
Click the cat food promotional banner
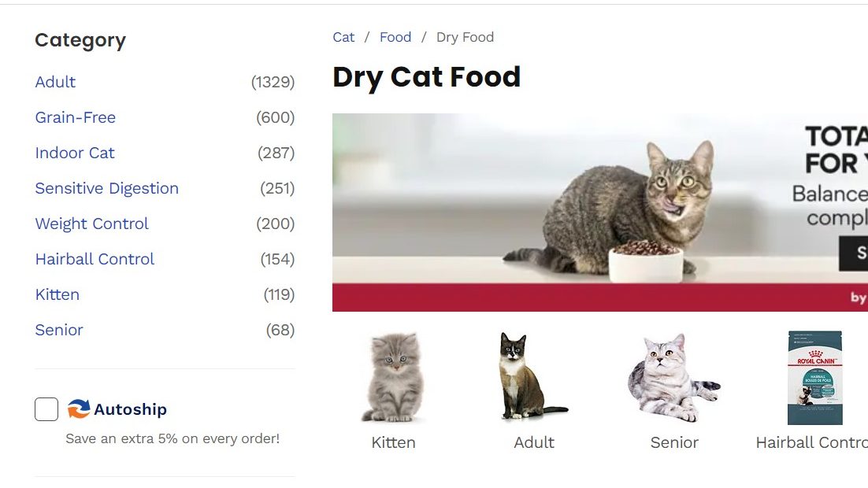point(599,212)
